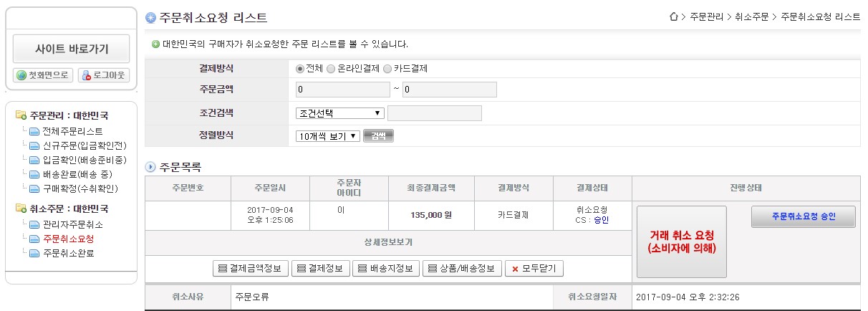Choose the 카드결제 radio option
The image size is (868, 311).
pos(387,69)
